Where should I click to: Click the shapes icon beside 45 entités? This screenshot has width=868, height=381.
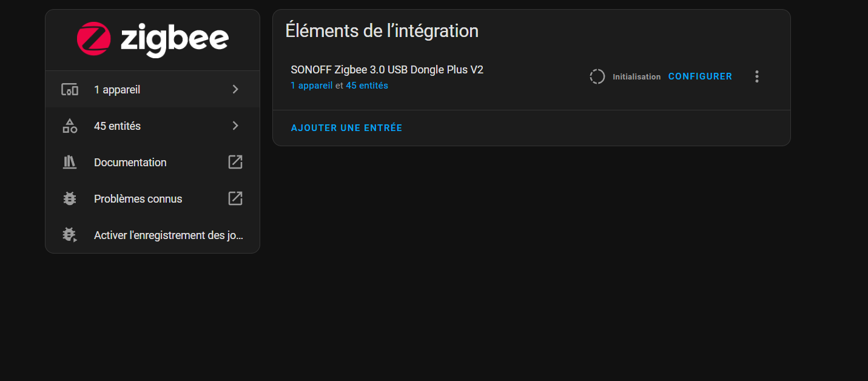point(70,126)
